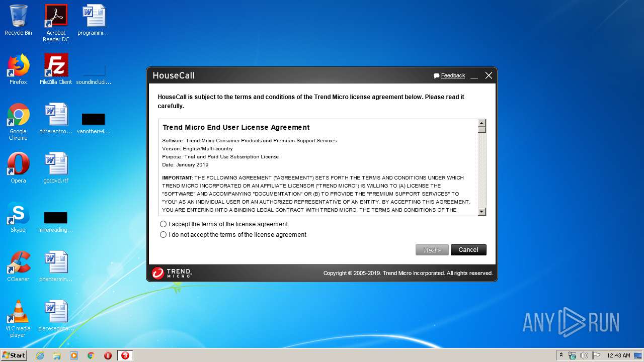
Task: Click the HouseCall window title
Action: pyautogui.click(x=174, y=75)
